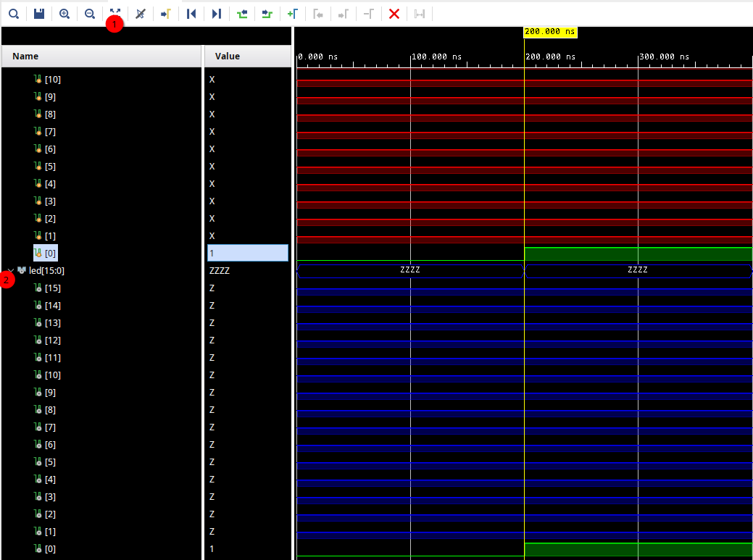Select the led[15:0] signal row
The width and height of the screenshot is (753, 560).
[x=46, y=271]
